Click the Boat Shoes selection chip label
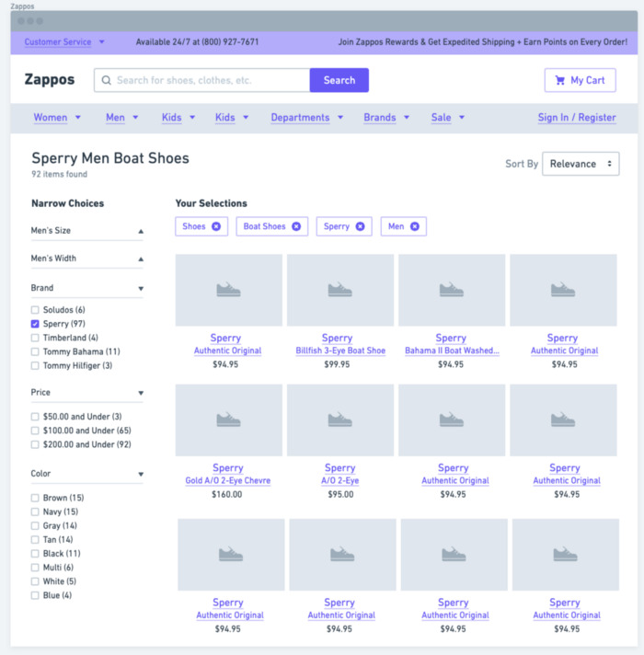 click(264, 226)
